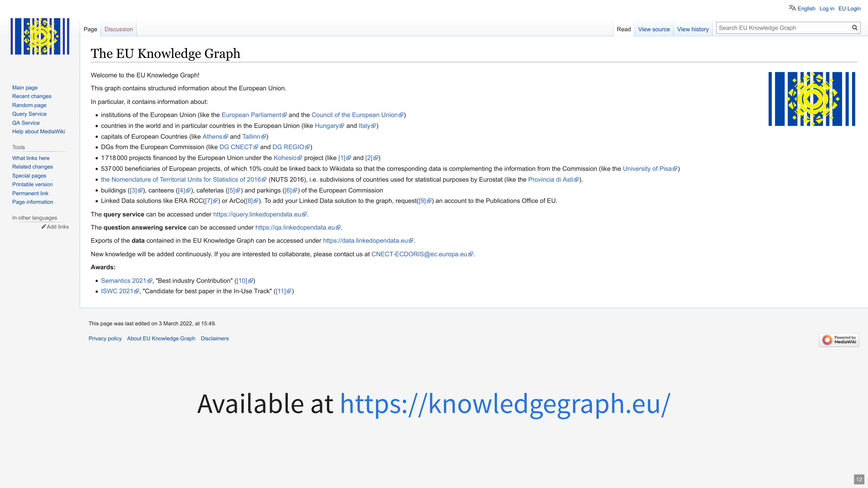Open the Privacy policy footer link
The image size is (868, 488).
point(105,338)
